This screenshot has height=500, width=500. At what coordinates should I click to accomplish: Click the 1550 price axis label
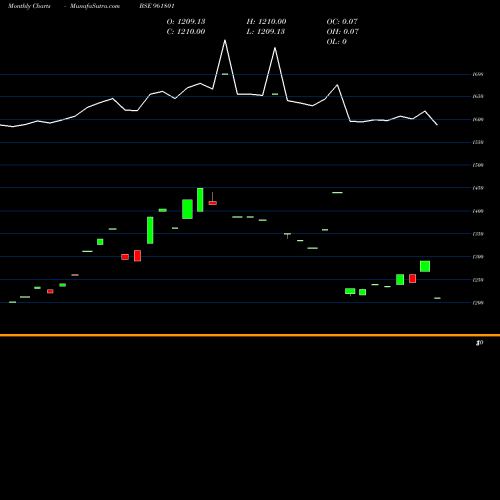478,142
